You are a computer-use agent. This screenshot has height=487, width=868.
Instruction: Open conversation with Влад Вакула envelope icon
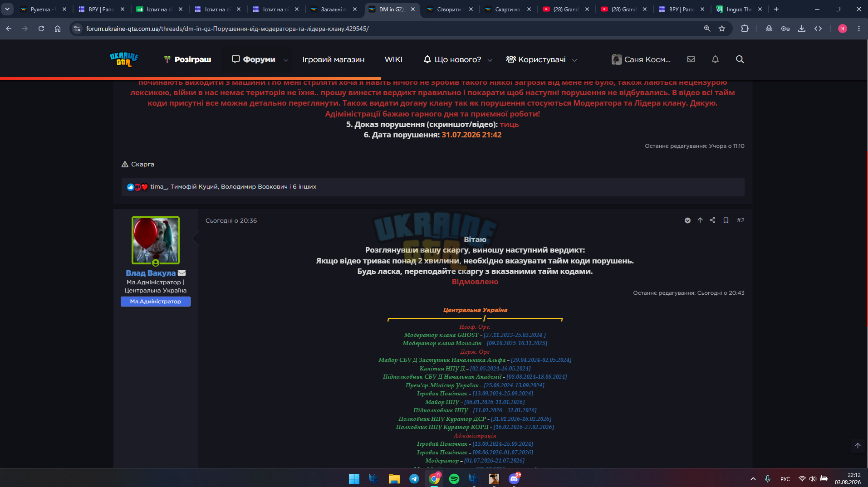[181, 273]
